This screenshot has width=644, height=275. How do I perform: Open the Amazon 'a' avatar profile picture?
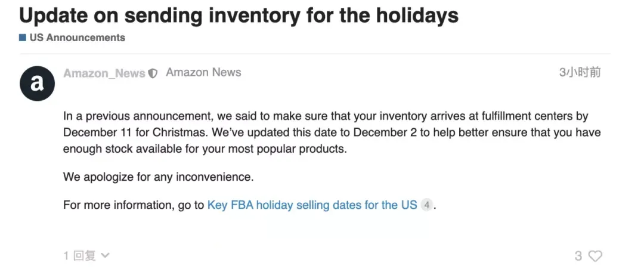tap(37, 84)
